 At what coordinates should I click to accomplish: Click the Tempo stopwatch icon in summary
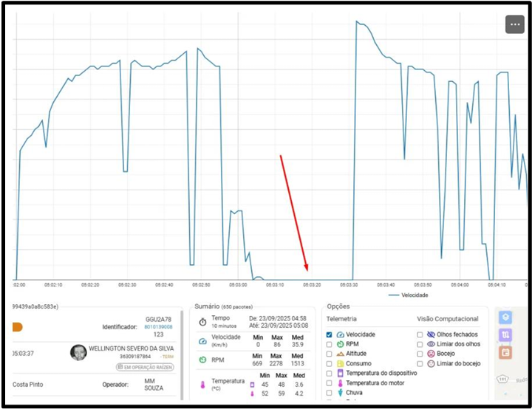click(x=202, y=322)
